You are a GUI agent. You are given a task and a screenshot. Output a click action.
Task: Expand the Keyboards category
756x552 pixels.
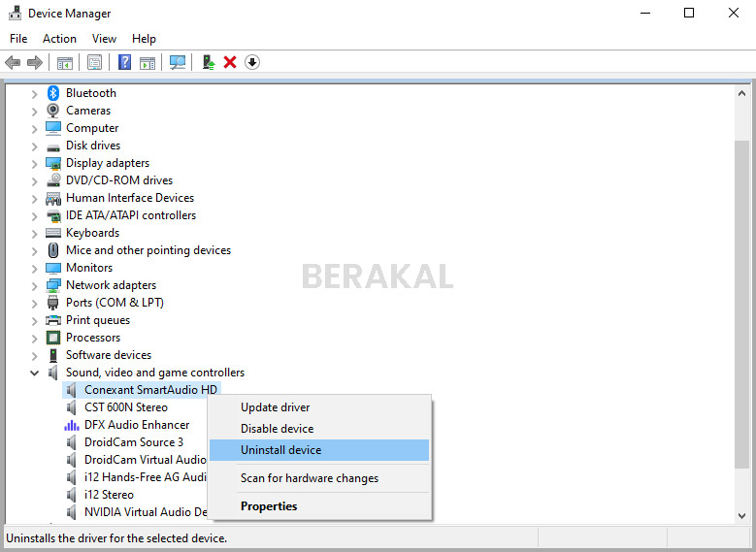click(x=34, y=234)
